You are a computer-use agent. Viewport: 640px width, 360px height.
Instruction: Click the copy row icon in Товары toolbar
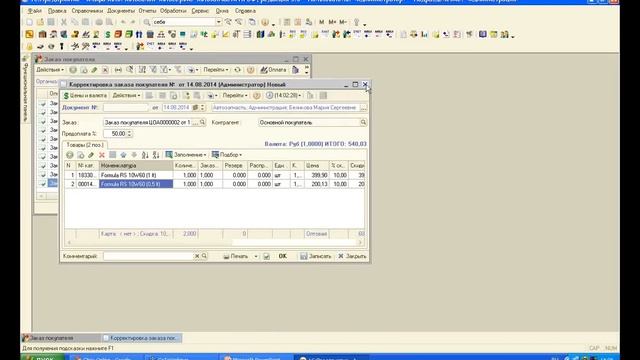80,155
